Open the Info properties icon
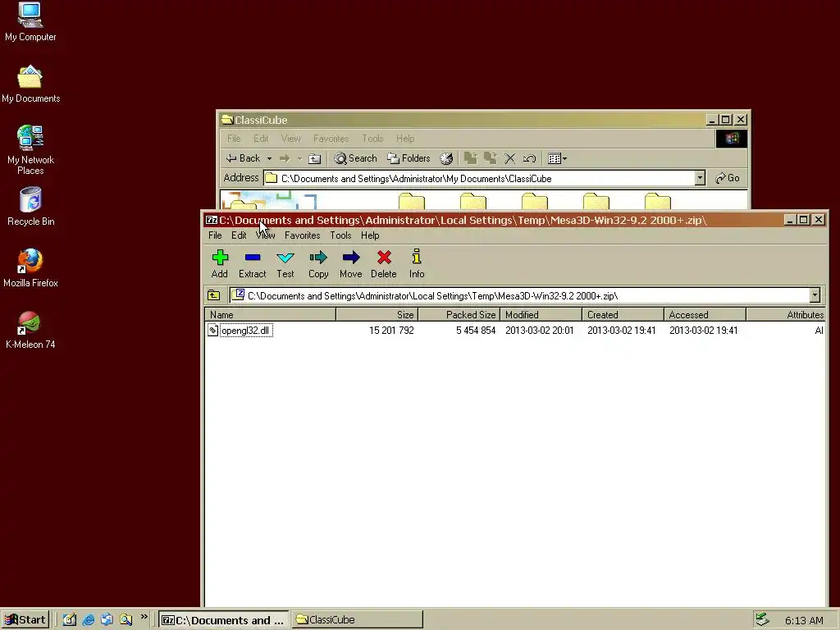Image resolution: width=840 pixels, height=630 pixels. (x=417, y=263)
